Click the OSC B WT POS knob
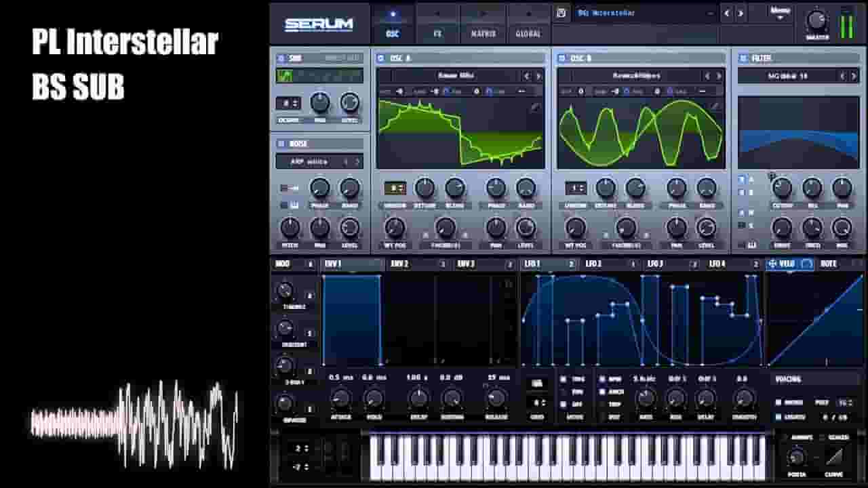868x488 pixels. (x=575, y=228)
